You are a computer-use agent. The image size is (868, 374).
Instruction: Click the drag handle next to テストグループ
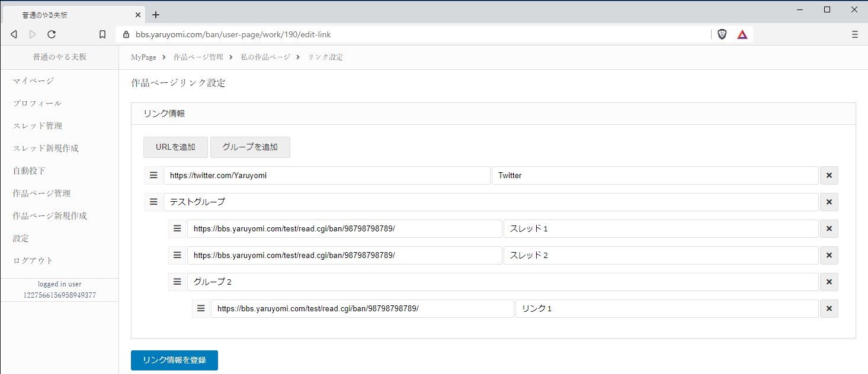point(153,202)
